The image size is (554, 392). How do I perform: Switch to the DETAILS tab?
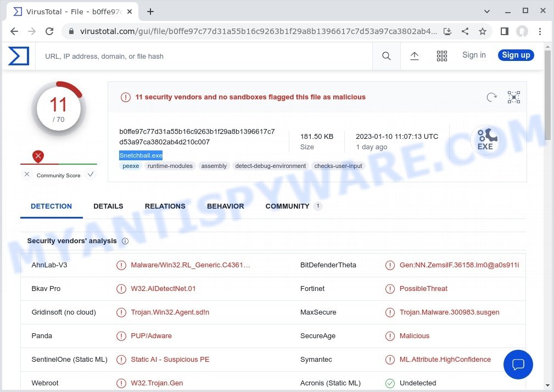pos(108,206)
